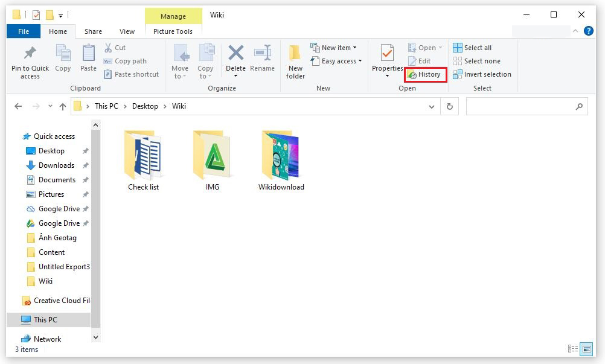Image resolution: width=605 pixels, height=364 pixels.
Task: Click Desktop in the address path
Action: tap(145, 106)
